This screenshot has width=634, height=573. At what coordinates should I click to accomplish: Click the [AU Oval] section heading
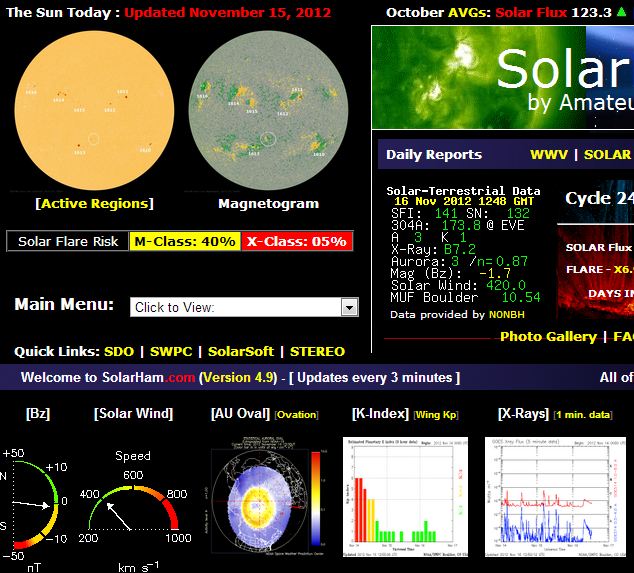tap(240, 414)
